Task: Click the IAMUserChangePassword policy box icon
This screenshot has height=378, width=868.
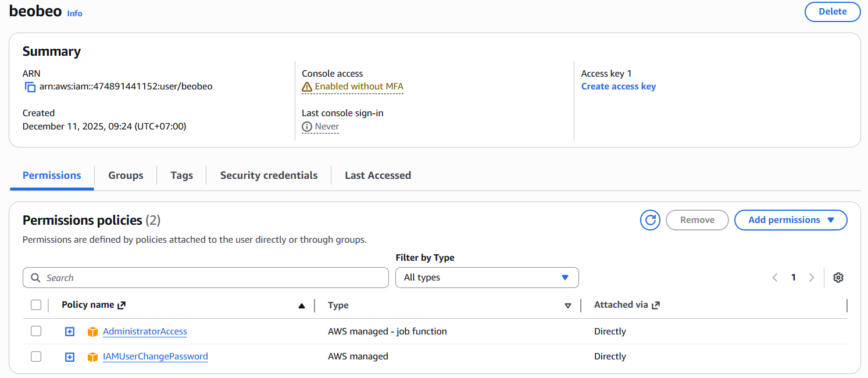Action: (x=92, y=357)
